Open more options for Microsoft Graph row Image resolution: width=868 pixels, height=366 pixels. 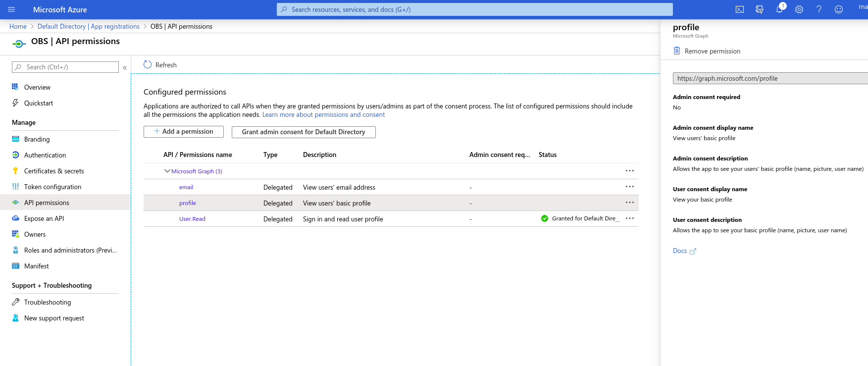tap(630, 171)
